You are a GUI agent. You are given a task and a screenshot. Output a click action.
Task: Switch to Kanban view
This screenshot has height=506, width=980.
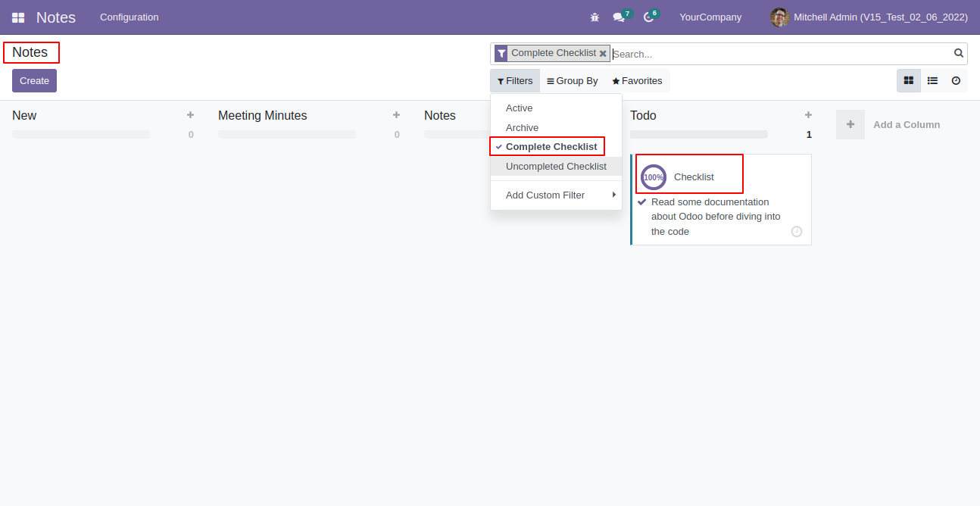pos(909,81)
